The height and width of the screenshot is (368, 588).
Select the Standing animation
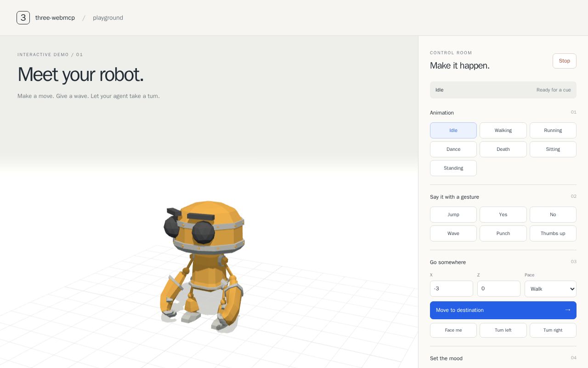point(453,168)
